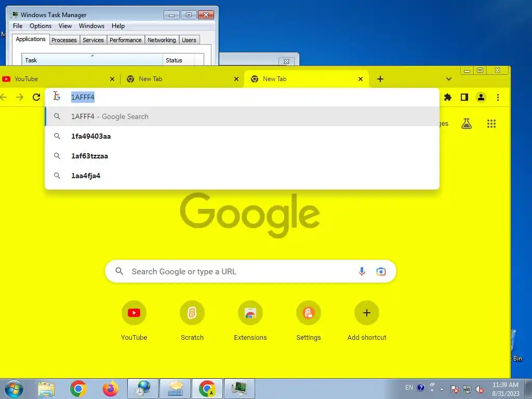The image size is (532, 399).
Task: Open the Search Labs flask icon
Action: pyautogui.click(x=467, y=124)
